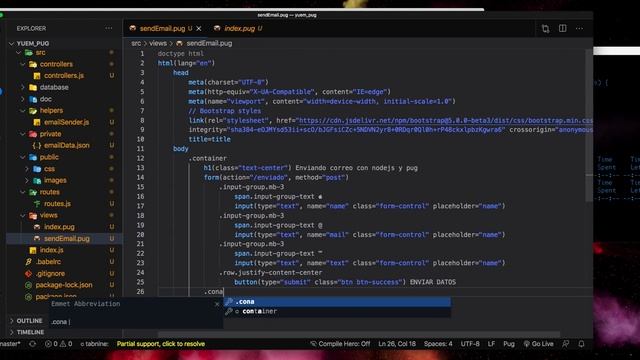
Task: Click views in the breadcrumb
Action: (x=158, y=43)
